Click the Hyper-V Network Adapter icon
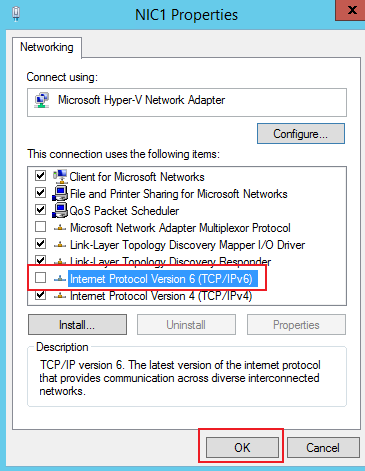This screenshot has height=471, width=365. tap(42, 100)
